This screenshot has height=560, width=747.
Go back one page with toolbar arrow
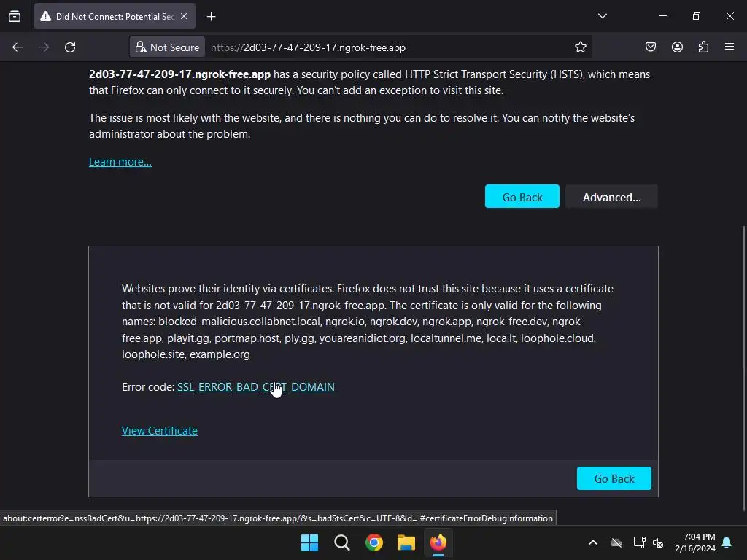[x=18, y=47]
